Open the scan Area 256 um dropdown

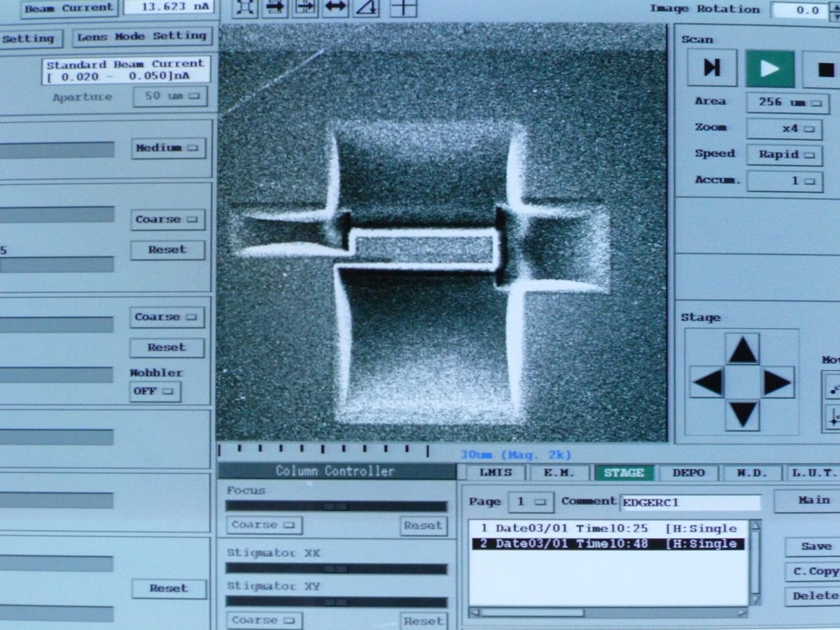click(x=787, y=102)
